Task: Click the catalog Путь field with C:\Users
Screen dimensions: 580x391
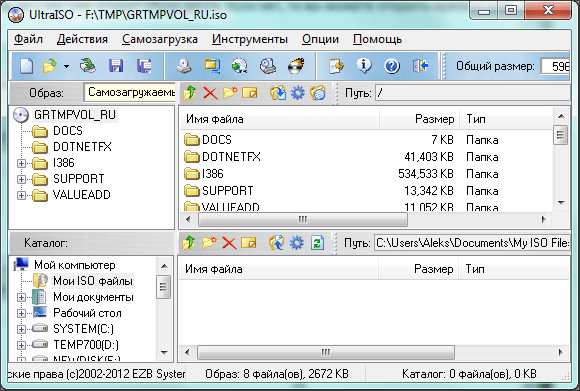Action: [472, 243]
